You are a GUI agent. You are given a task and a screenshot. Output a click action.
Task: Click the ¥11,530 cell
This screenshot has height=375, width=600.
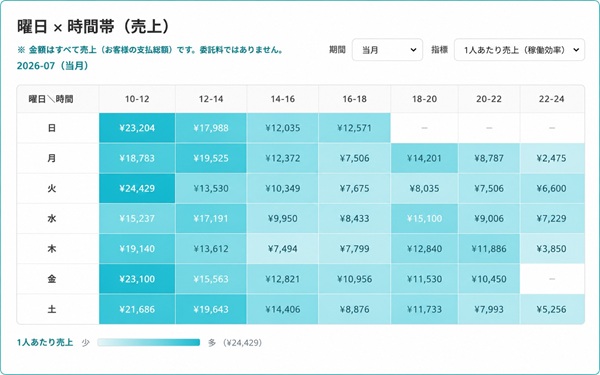(x=424, y=279)
